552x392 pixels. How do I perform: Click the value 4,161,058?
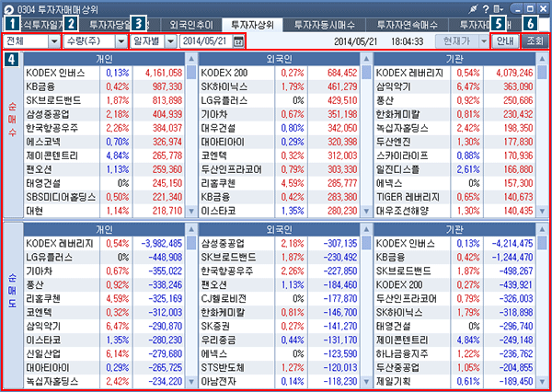pos(164,73)
